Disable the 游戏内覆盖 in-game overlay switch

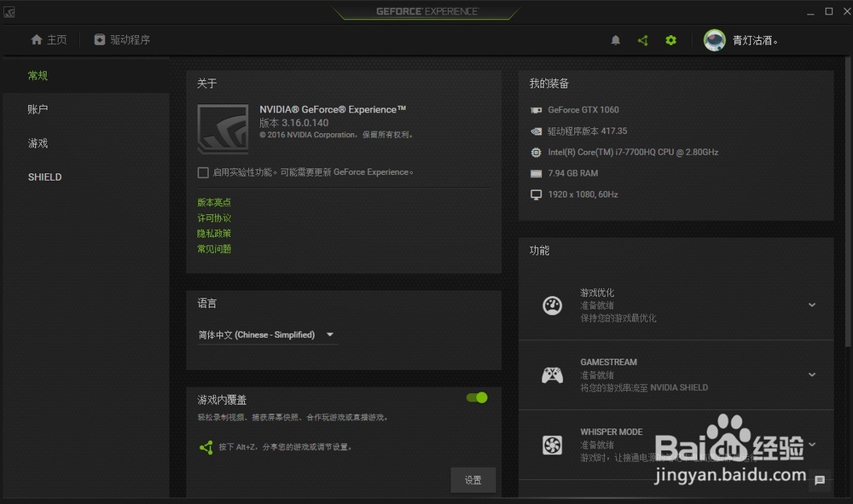(x=477, y=397)
